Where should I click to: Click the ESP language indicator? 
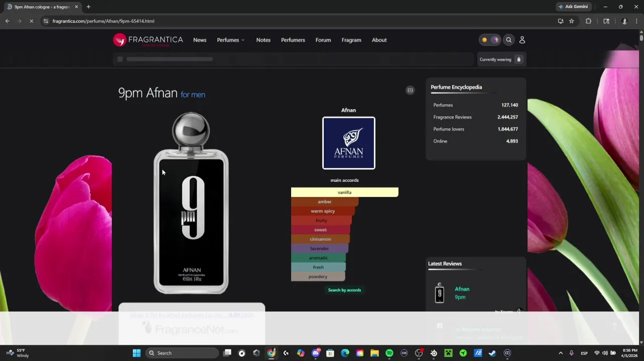584,353
